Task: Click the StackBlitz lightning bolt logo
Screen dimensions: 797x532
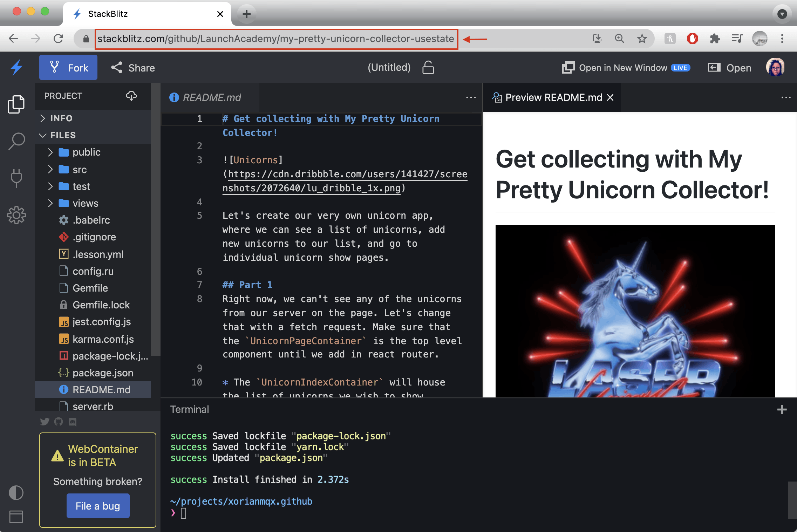Action: click(16, 67)
